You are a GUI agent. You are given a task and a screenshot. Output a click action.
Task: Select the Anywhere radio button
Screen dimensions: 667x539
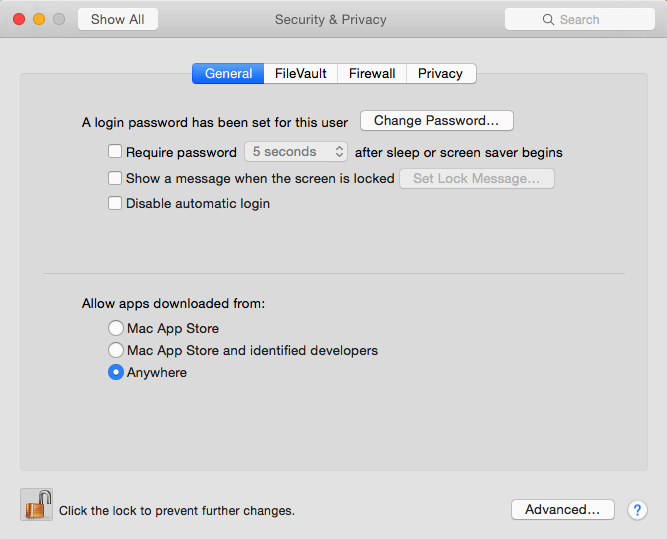coord(116,372)
